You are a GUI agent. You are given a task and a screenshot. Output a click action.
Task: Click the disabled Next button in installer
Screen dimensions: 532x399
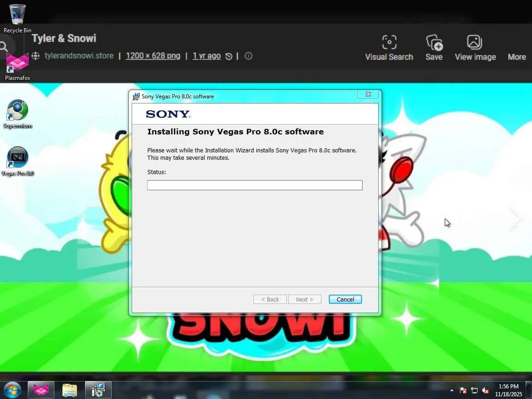[x=304, y=299]
